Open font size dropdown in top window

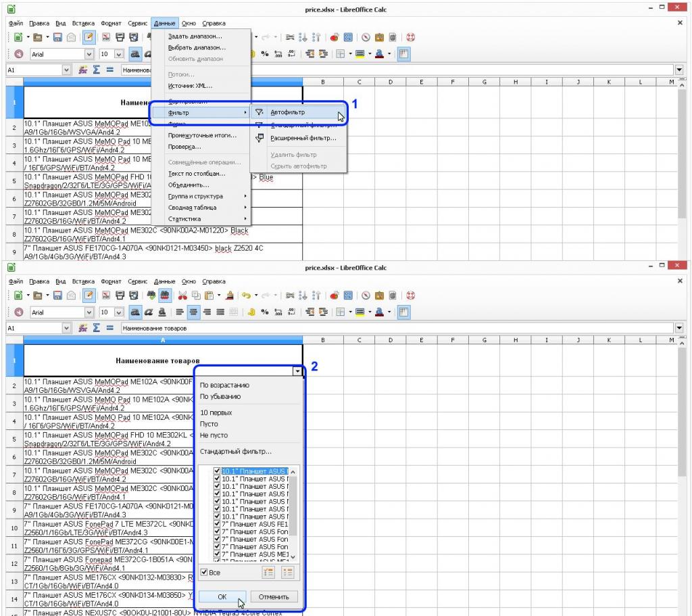pyautogui.click(x=119, y=54)
